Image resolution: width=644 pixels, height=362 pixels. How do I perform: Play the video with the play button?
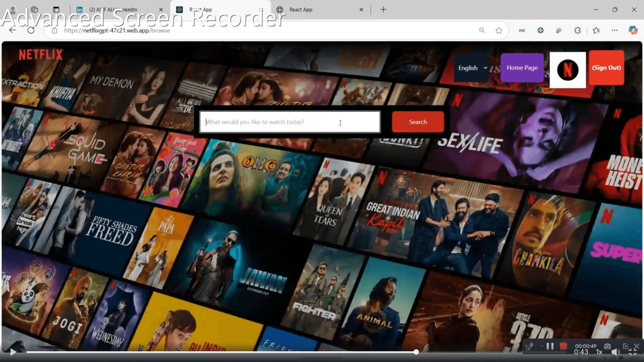[x=13, y=352]
